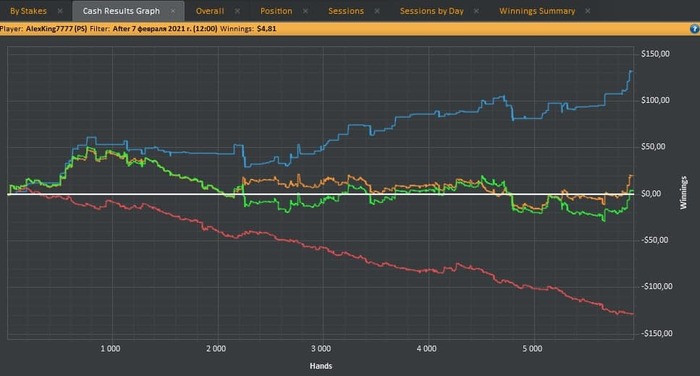Viewport: 700px width, 376px height.
Task: Click the winnings value $4,81
Action: pos(267,29)
